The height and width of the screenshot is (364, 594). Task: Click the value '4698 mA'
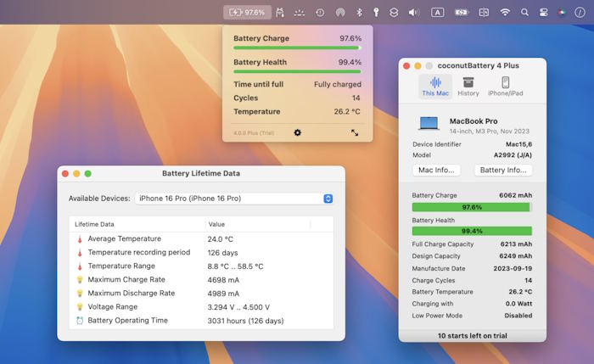pos(223,280)
